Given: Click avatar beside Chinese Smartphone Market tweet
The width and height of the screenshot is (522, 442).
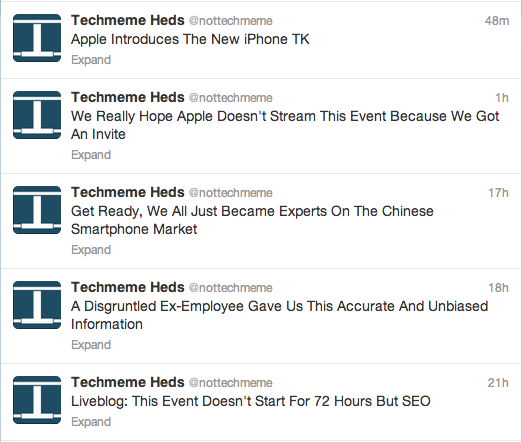Looking at the screenshot, I should point(37,210).
